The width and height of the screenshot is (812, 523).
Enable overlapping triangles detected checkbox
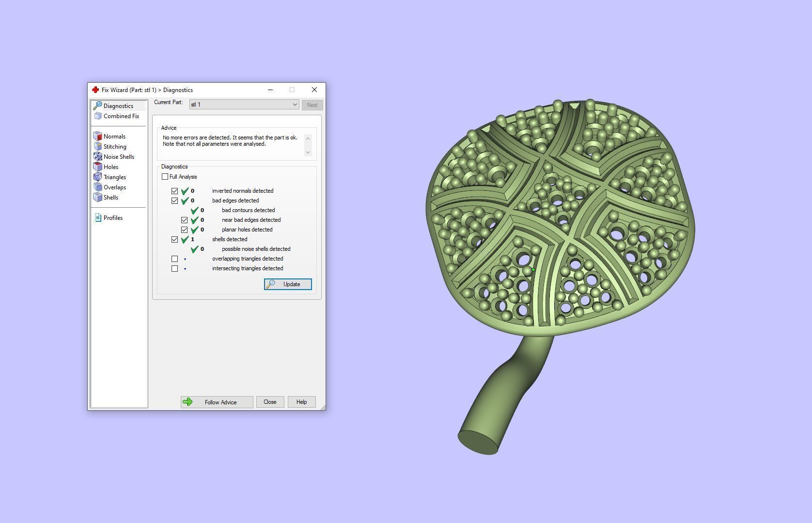click(x=175, y=259)
